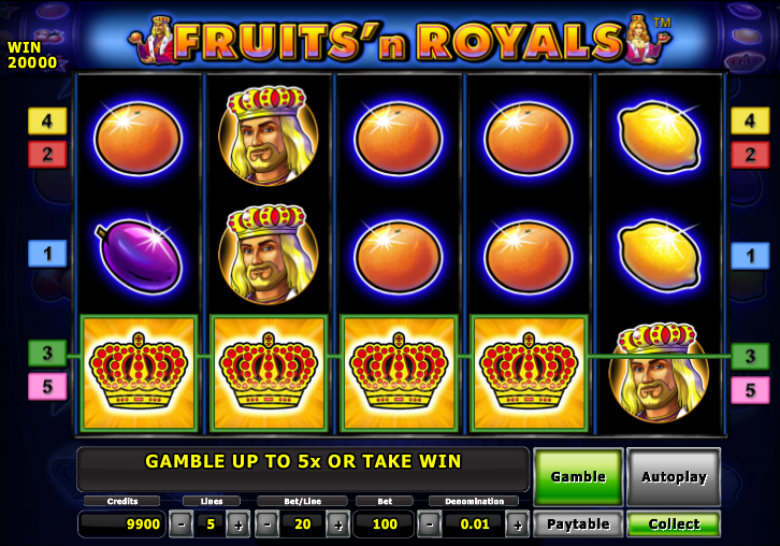Viewport: 780px width, 546px height.
Task: Select pink payline 5 marker on left
Action: [x=47, y=386]
